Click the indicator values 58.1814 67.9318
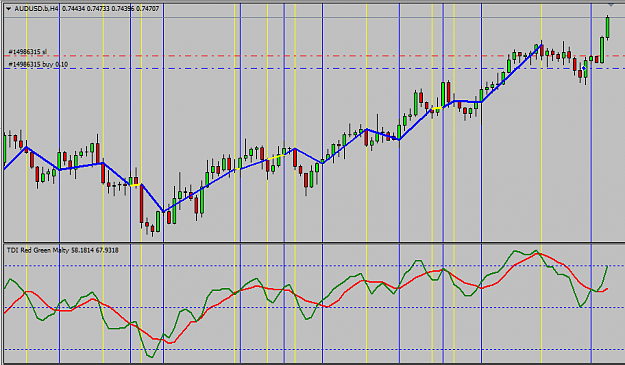Screen dimensions: 625x365 [95, 250]
